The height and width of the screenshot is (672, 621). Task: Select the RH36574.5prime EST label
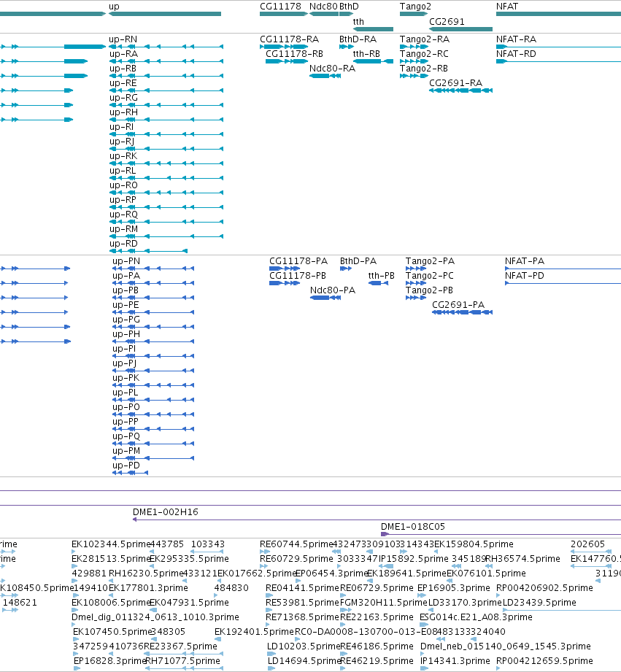(522, 558)
